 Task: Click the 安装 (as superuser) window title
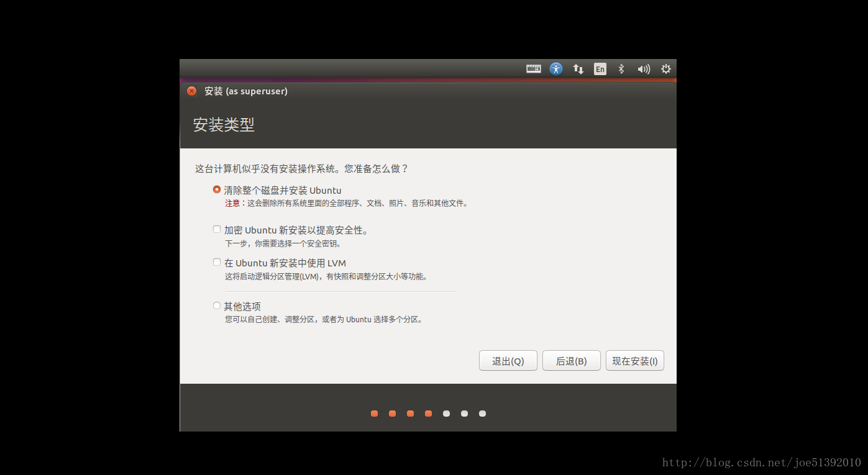[x=246, y=91]
